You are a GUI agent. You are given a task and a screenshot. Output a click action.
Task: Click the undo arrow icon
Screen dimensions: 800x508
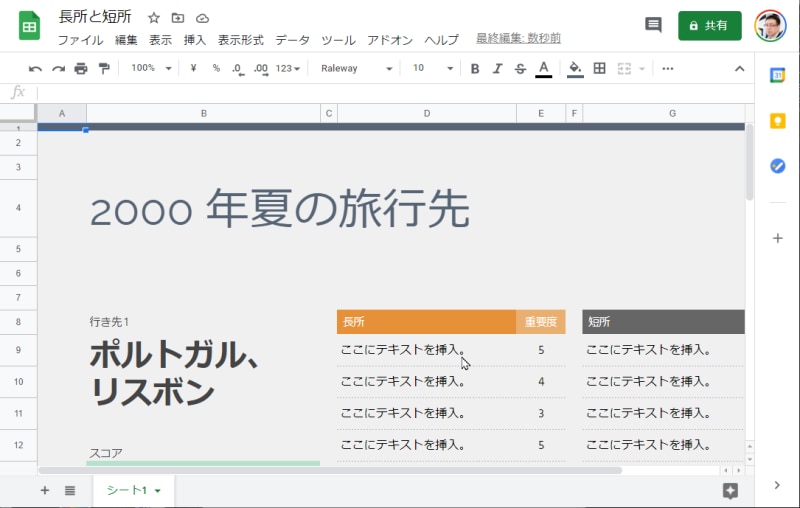pyautogui.click(x=35, y=68)
